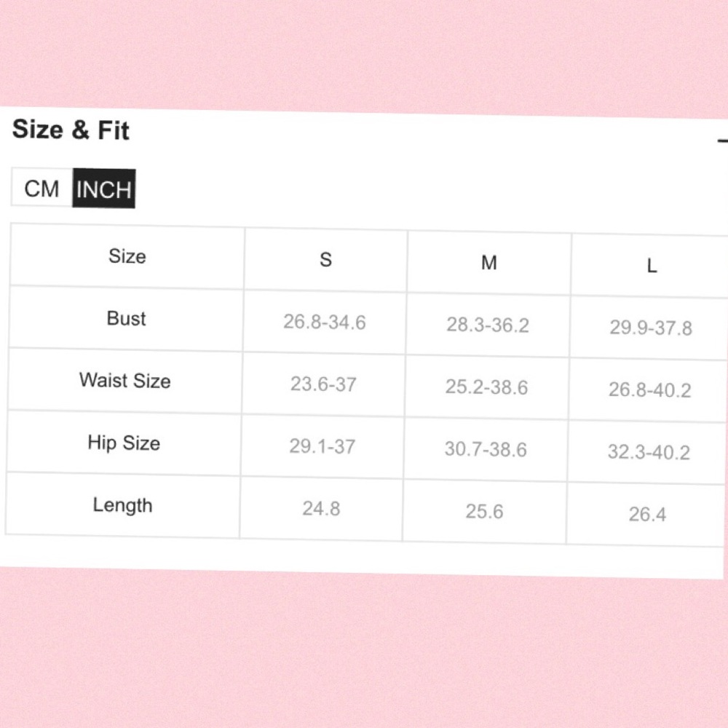The width and height of the screenshot is (728, 728).
Task: Click the Waist Size row label
Action: coord(124,380)
